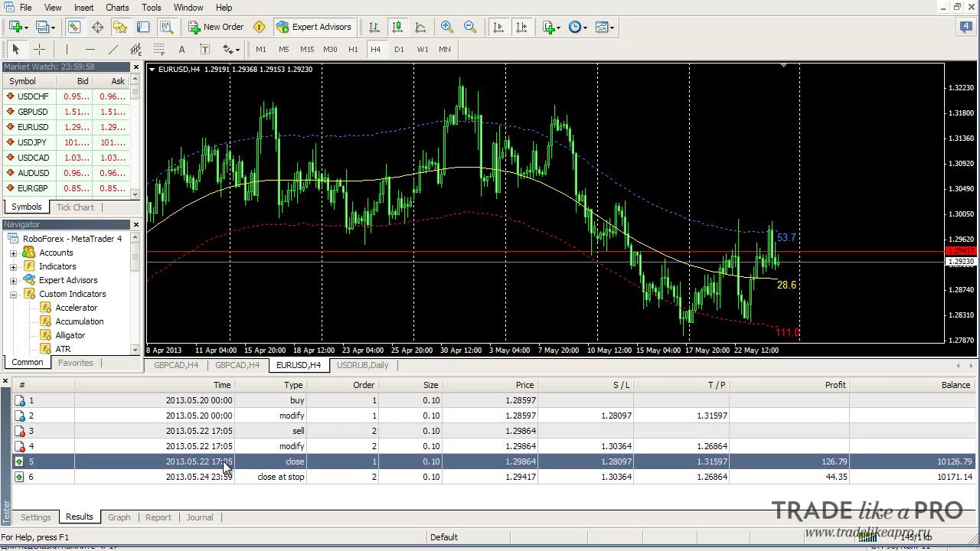The image size is (980, 551).
Task: Zoom in on the chart
Action: tap(447, 27)
